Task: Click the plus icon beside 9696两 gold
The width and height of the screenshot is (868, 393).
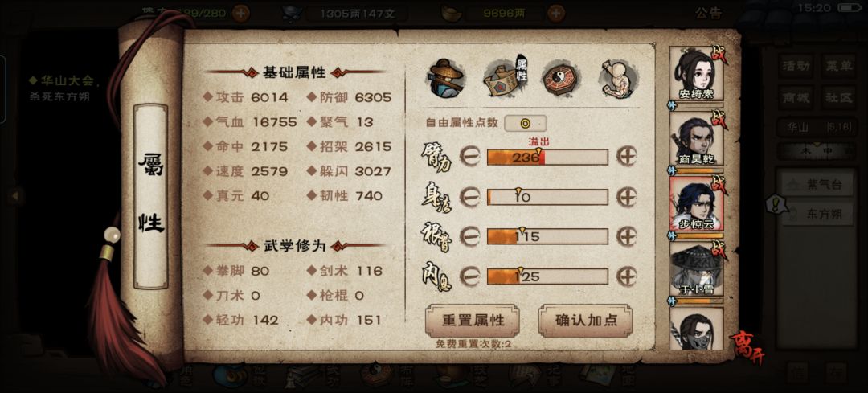Action: coord(557,13)
